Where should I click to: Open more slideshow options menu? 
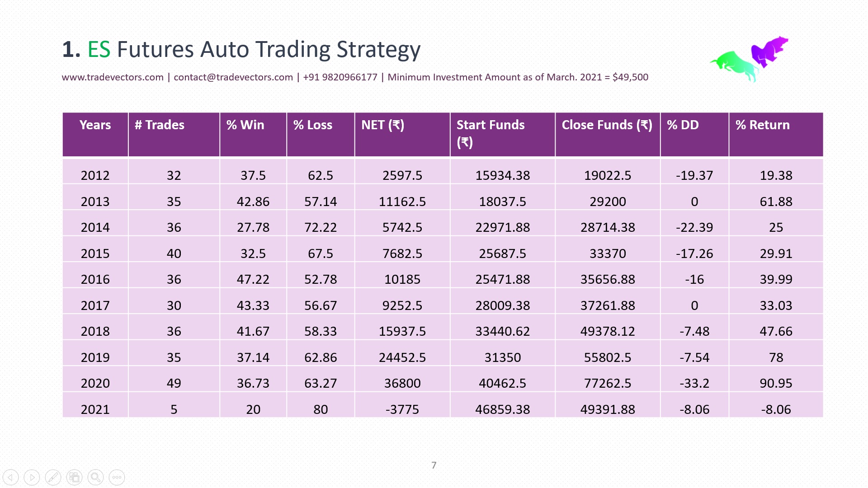[x=117, y=477]
